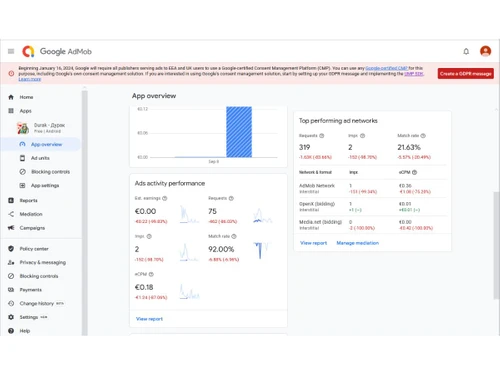Click the Ad units icon
The width and height of the screenshot is (500, 375).
(x=22, y=158)
